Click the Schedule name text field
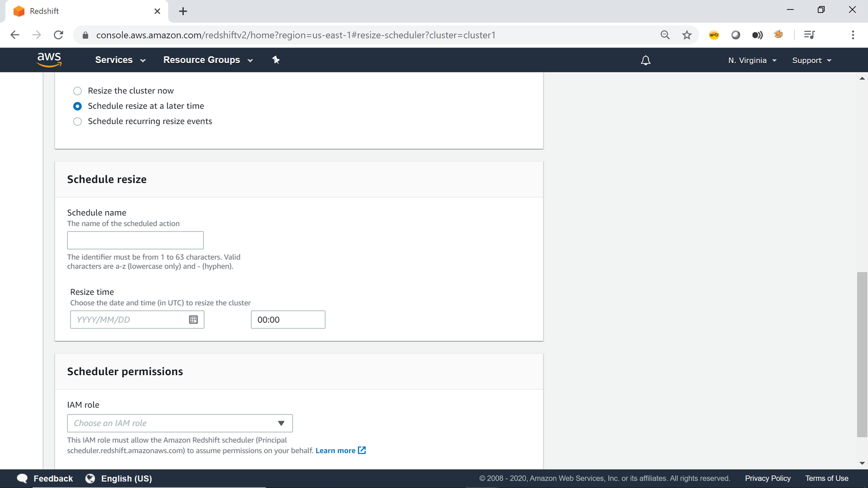Image resolution: width=868 pixels, height=488 pixels. click(135, 240)
